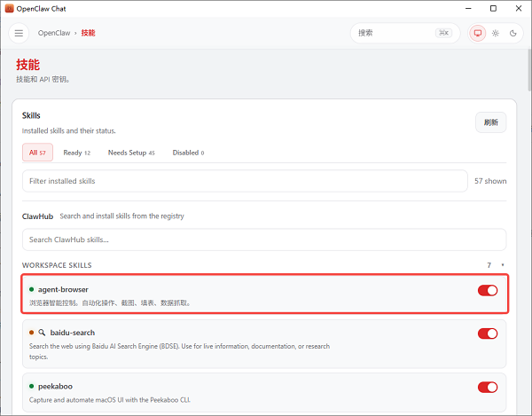The width and height of the screenshot is (532, 416).
Task: Click the 57 shown count
Action: (x=490, y=181)
